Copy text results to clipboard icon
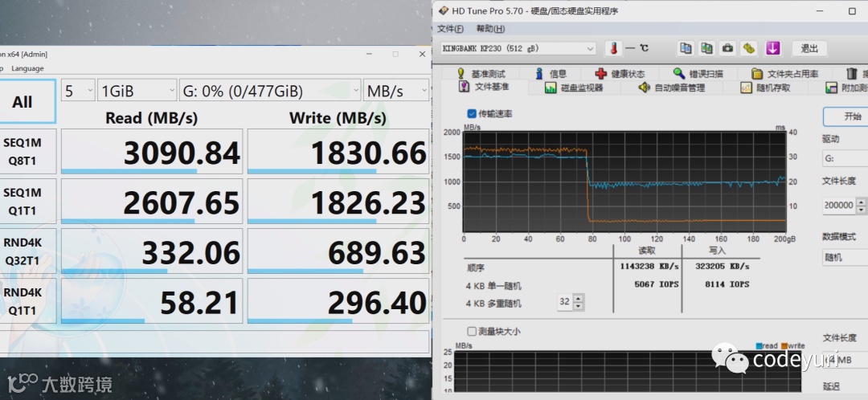This screenshot has width=868, height=400. click(x=686, y=48)
